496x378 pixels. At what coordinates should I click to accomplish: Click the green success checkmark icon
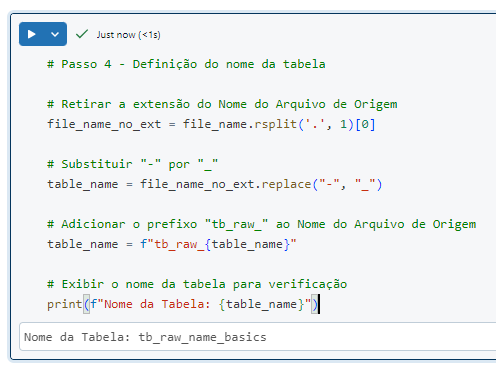[82, 34]
